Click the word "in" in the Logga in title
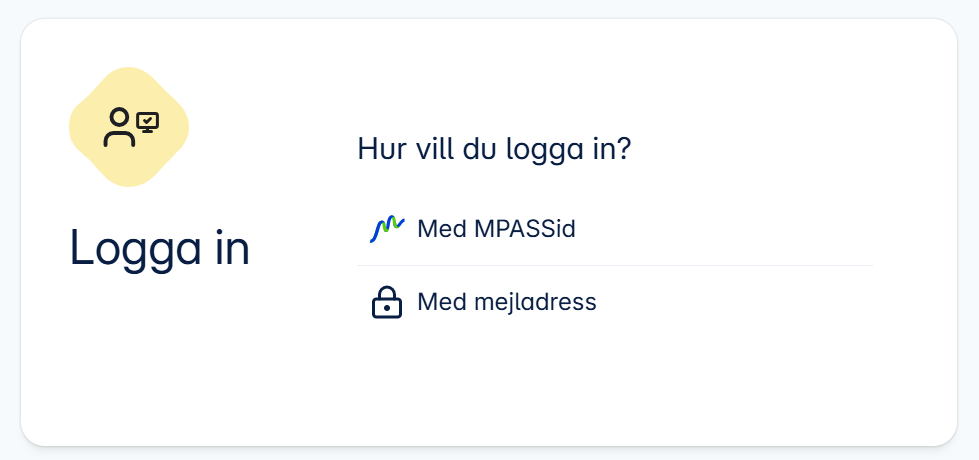This screenshot has width=979, height=460. (231, 247)
